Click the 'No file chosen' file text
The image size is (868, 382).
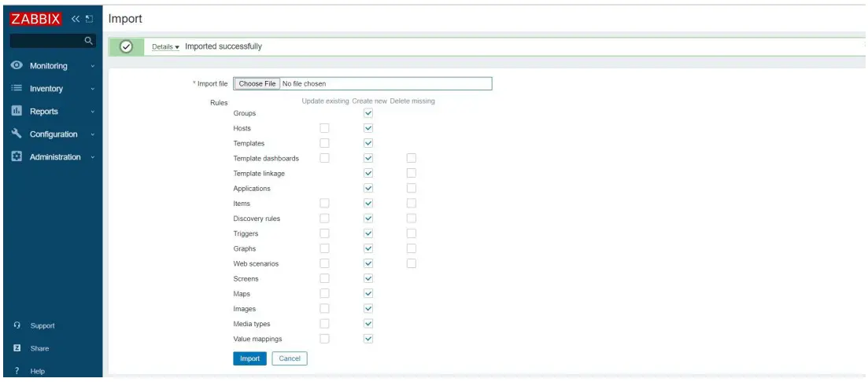point(304,84)
